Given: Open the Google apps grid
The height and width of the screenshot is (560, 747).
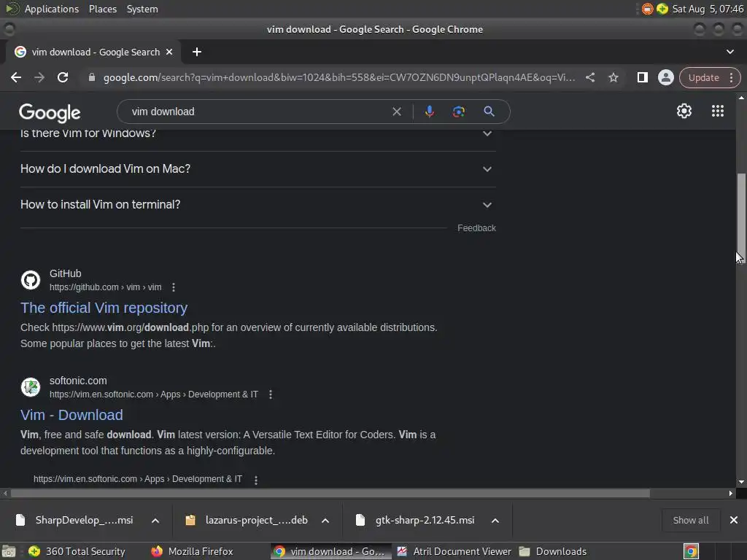Looking at the screenshot, I should 718,111.
